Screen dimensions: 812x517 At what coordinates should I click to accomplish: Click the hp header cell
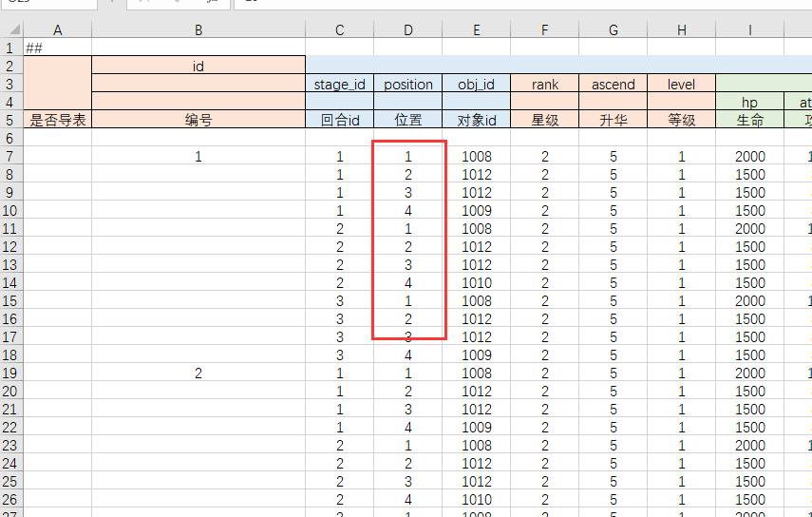pyautogui.click(x=749, y=102)
